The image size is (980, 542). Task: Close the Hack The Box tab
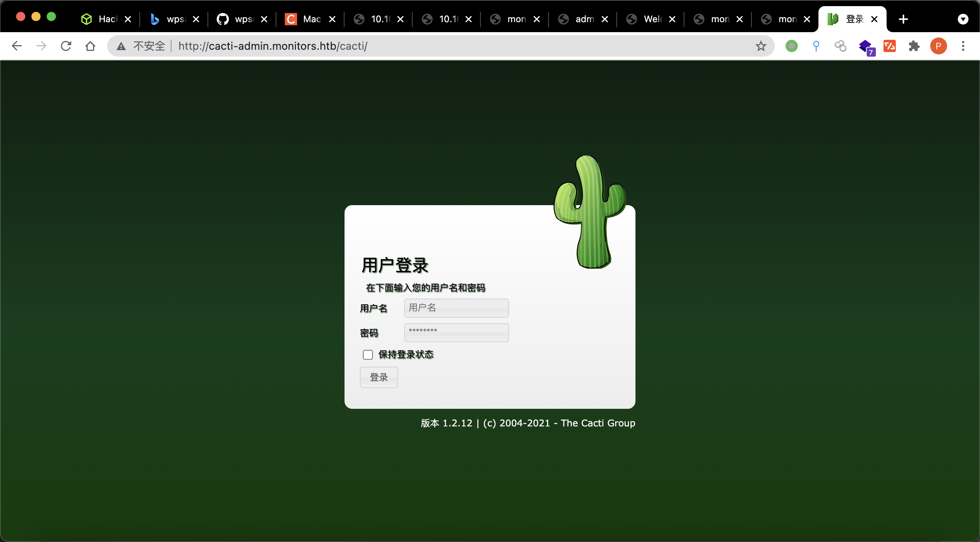pyautogui.click(x=128, y=19)
